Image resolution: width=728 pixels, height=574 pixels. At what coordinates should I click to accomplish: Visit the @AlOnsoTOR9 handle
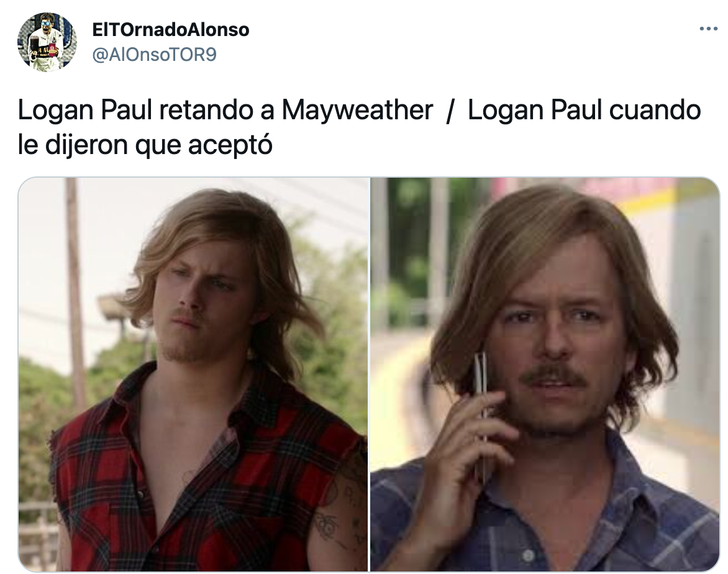click(x=155, y=55)
